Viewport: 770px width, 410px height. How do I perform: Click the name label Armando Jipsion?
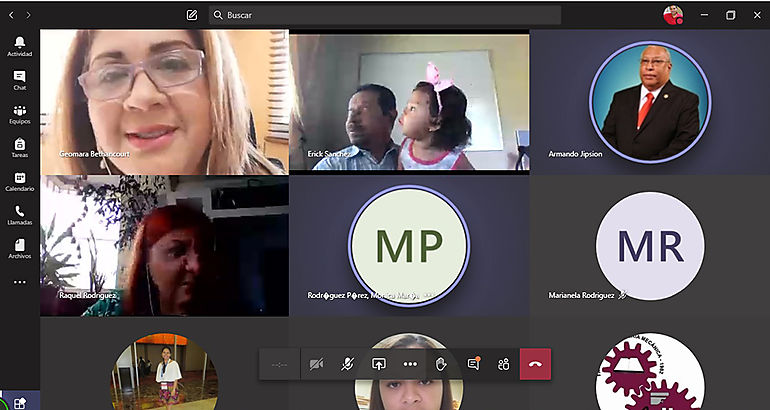tap(575, 154)
